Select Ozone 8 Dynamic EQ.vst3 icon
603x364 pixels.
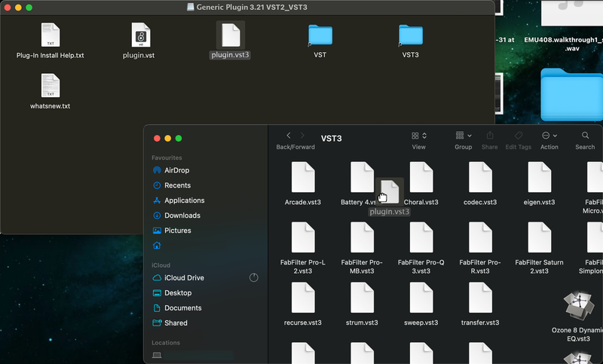pyautogui.click(x=577, y=306)
